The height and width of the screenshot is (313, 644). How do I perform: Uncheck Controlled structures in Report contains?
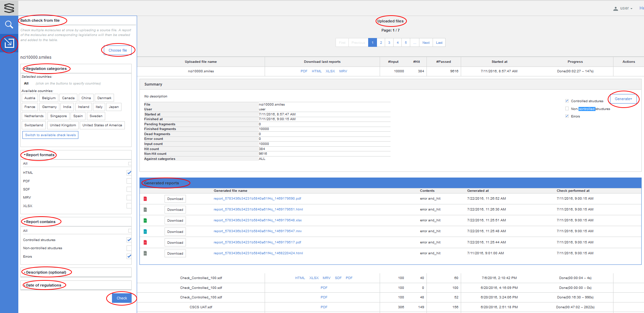click(129, 240)
